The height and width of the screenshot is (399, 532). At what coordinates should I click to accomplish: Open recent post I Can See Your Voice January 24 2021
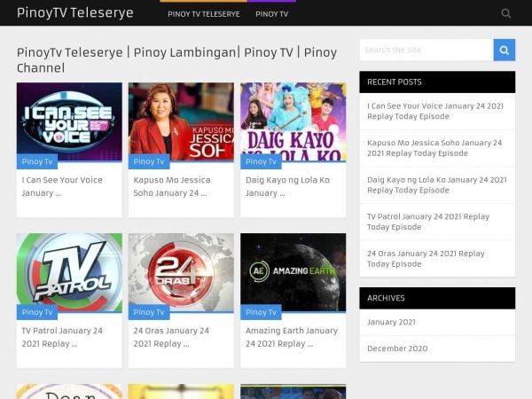pos(435,112)
